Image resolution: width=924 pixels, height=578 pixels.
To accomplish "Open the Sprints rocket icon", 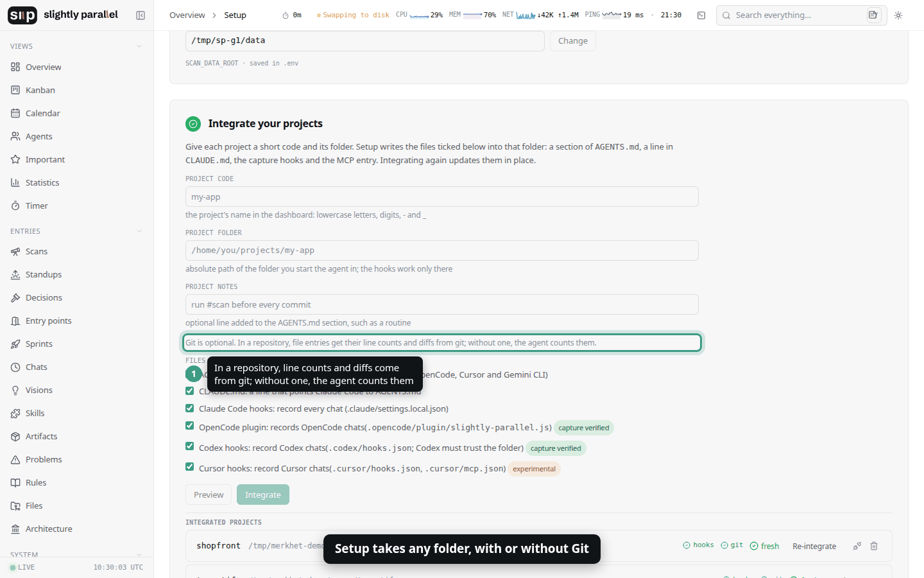I will 15,344.
